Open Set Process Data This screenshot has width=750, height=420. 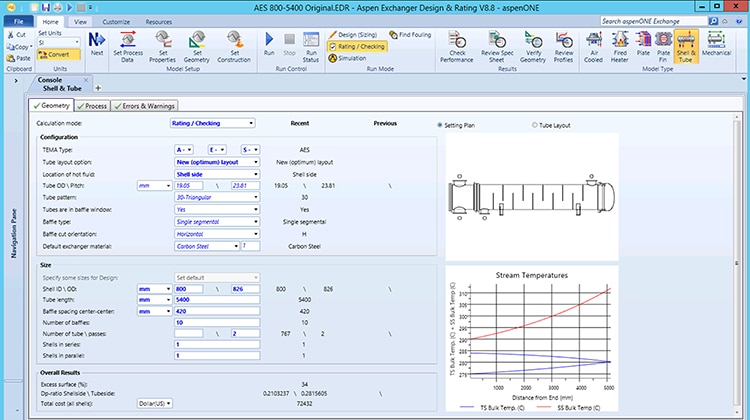(x=128, y=46)
